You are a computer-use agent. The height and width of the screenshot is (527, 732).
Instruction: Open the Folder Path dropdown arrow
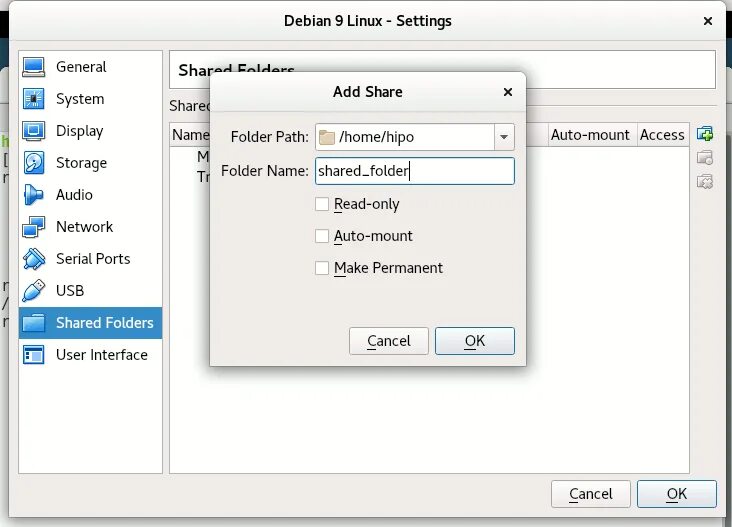[x=504, y=137]
